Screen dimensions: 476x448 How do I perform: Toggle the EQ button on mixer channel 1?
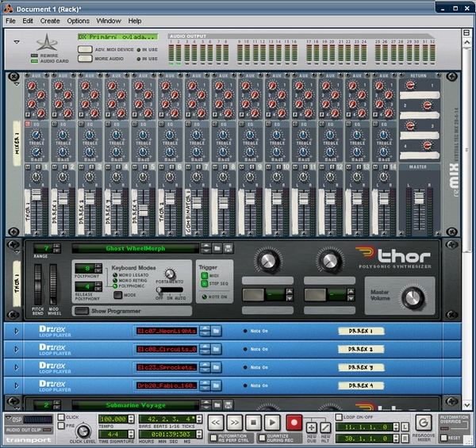pos(28,124)
